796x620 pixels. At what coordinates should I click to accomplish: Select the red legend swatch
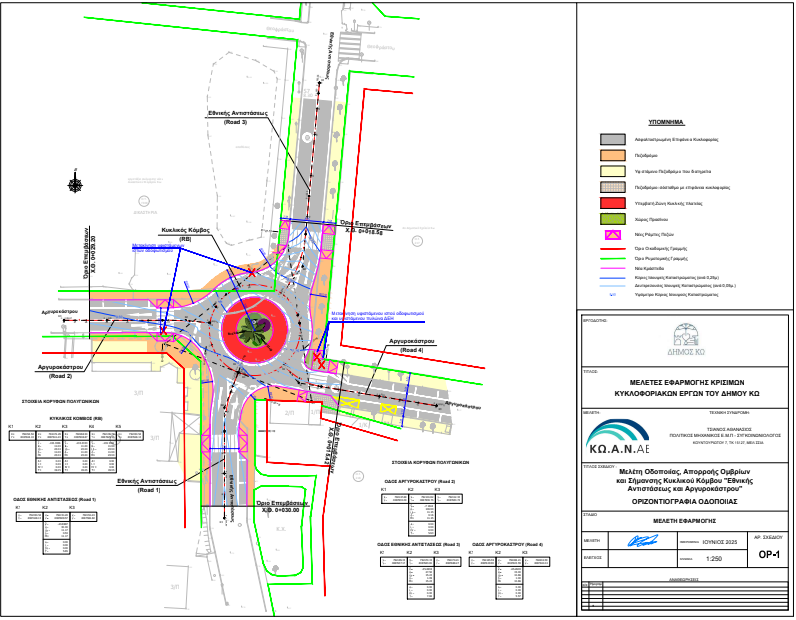tap(611, 202)
